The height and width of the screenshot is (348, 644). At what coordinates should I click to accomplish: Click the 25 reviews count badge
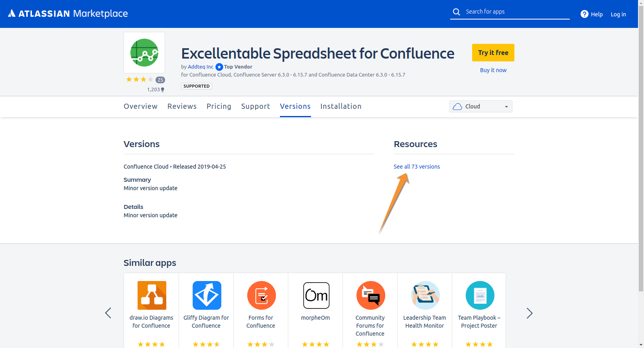[x=160, y=80]
